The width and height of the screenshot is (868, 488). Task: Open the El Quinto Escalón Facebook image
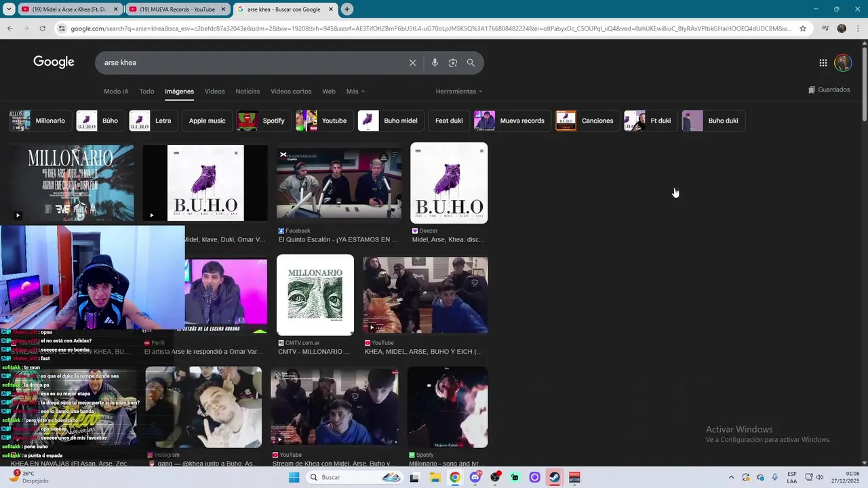click(x=338, y=183)
